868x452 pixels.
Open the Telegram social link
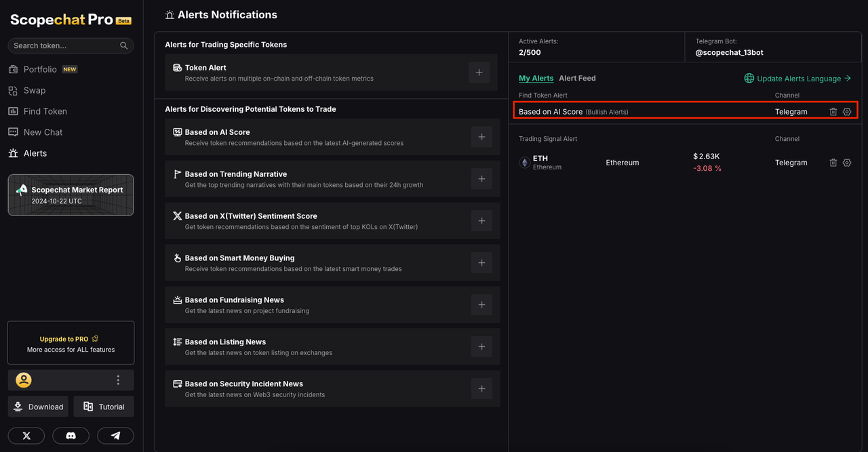pyautogui.click(x=115, y=436)
